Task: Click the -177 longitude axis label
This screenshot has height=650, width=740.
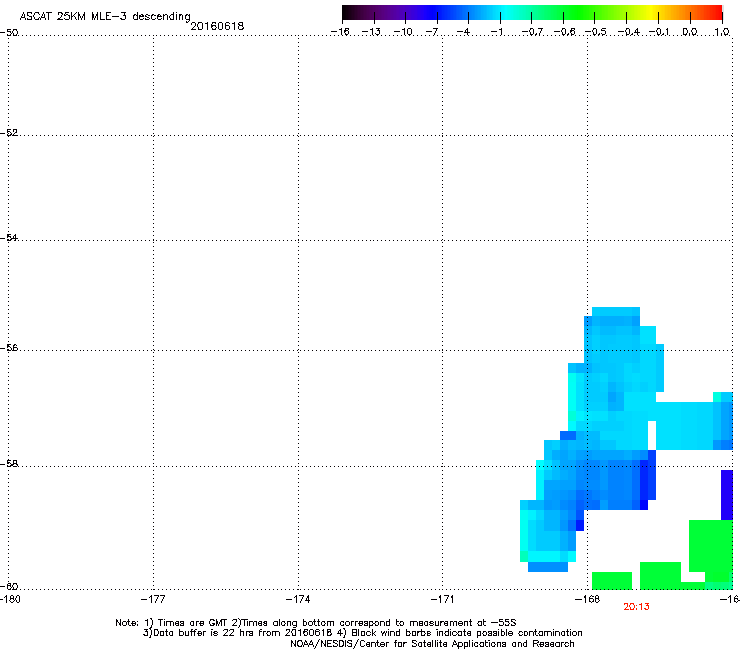Action: click(153, 599)
